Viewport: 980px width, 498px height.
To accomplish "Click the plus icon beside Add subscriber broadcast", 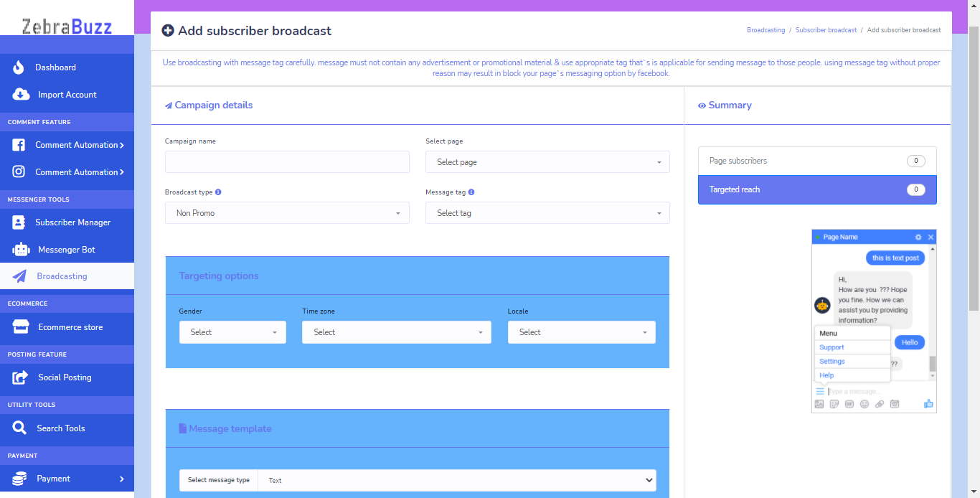I will pos(168,31).
